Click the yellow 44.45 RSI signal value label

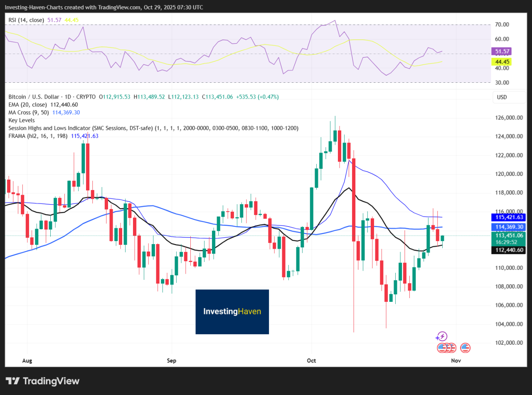coord(502,62)
